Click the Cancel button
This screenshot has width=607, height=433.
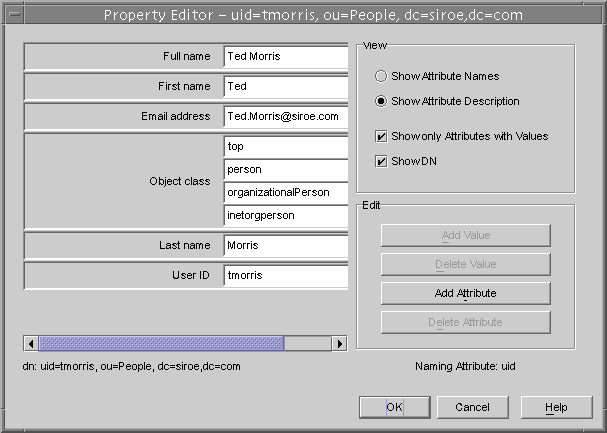point(472,407)
